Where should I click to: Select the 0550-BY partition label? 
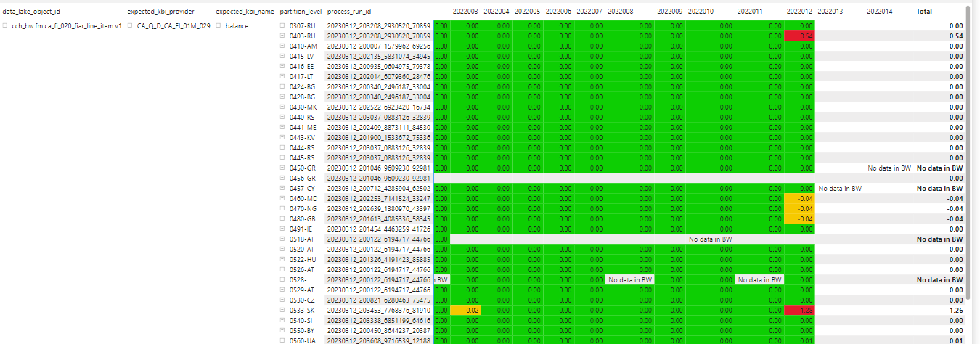click(x=302, y=330)
